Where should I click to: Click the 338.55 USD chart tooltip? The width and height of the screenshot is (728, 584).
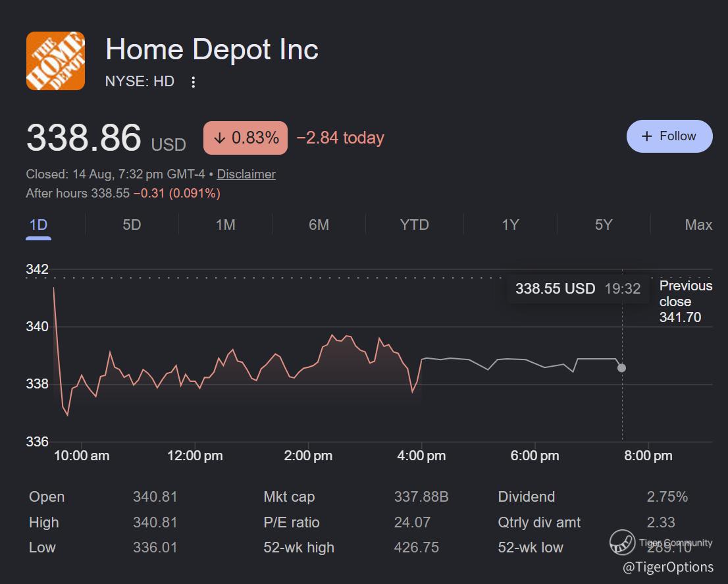[577, 289]
